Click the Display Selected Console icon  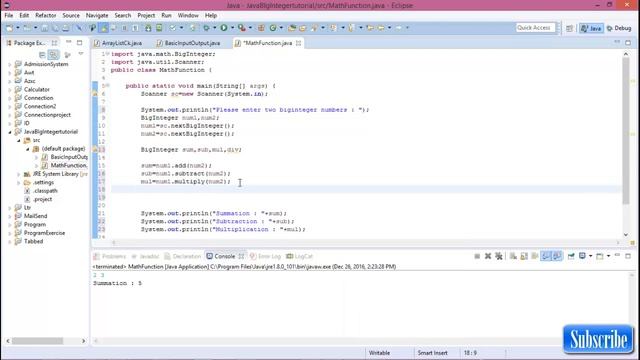coord(582,256)
